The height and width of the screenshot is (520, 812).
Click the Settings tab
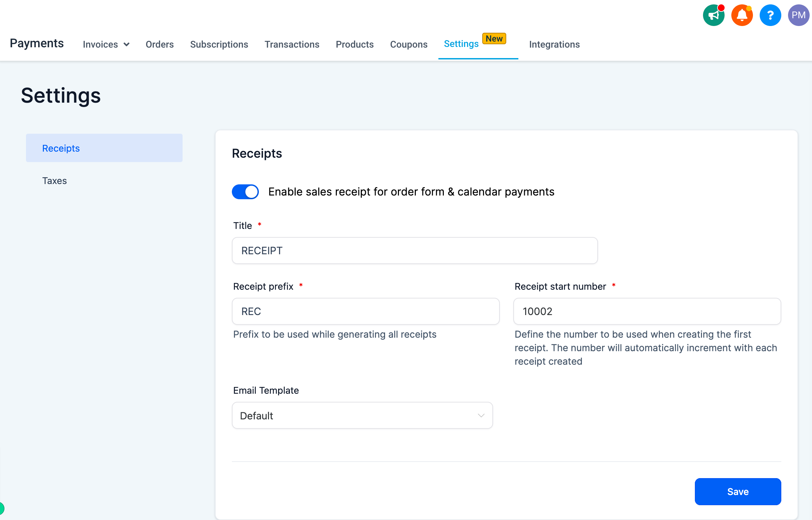coord(461,44)
